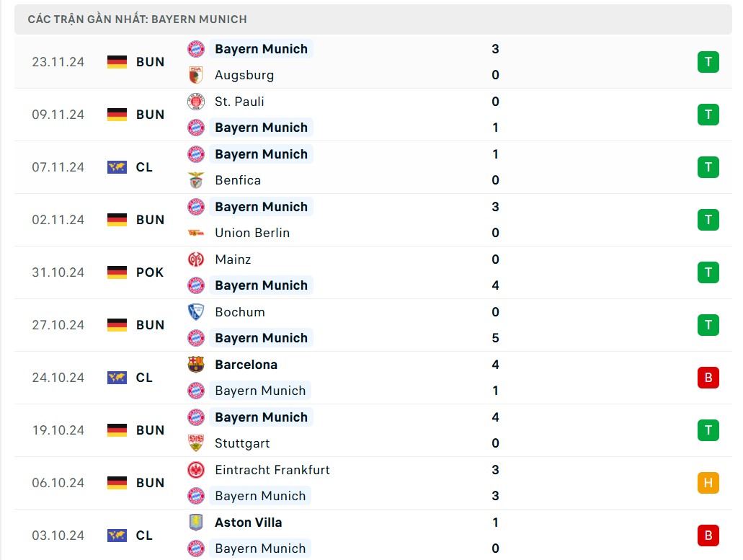743x560 pixels.
Task: Click the German flag on 23.11.24 row
Action: (117, 62)
